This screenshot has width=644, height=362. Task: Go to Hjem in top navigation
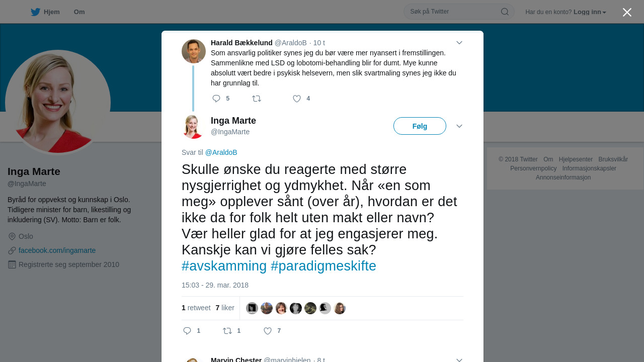tap(51, 12)
